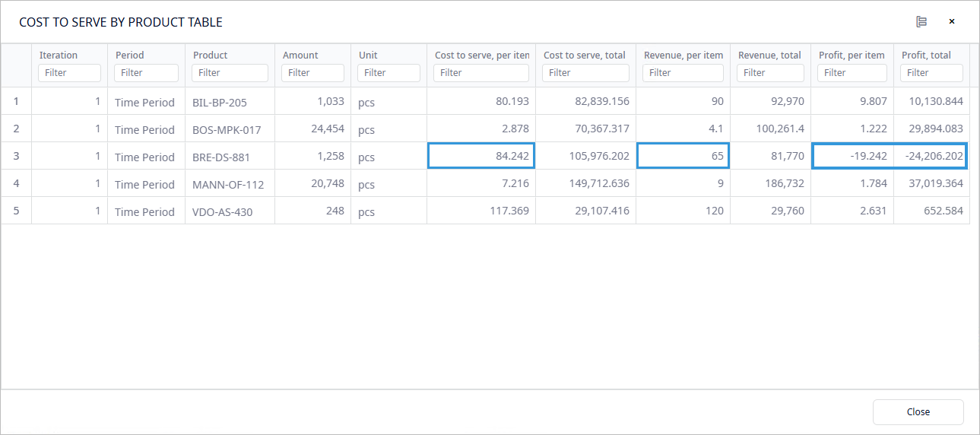Click the Profit, per item filter field
This screenshot has height=435, width=980.
(852, 73)
